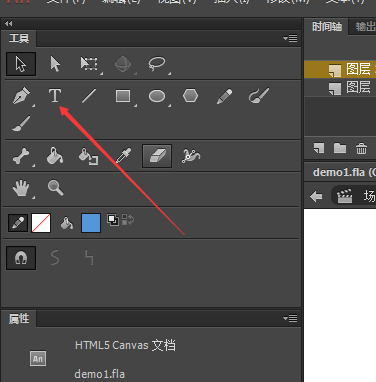Select the Paint Bucket tool
The width and height of the screenshot is (376, 382).
[x=55, y=156]
